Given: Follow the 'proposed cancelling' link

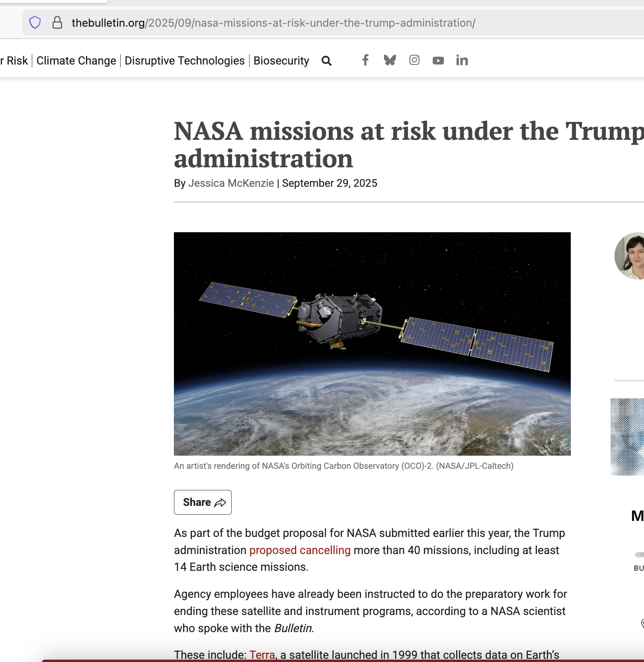Looking at the screenshot, I should 300,550.
